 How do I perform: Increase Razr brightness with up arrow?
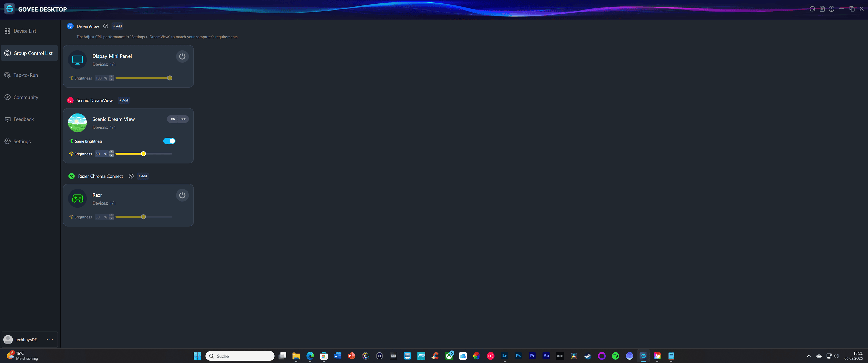pos(112,215)
